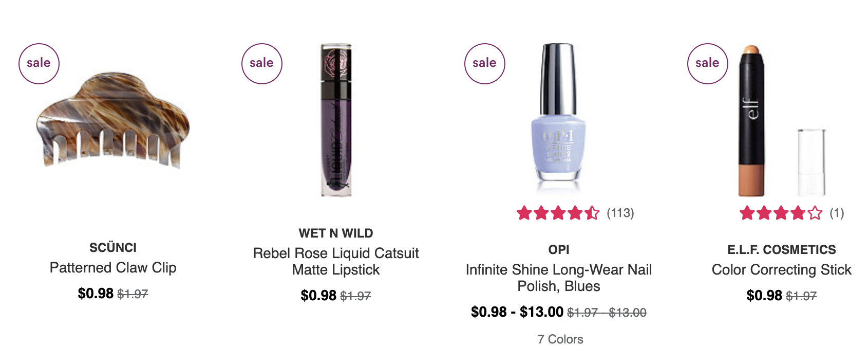Click the OPI star rating
The image size is (868, 364).
pyautogui.click(x=558, y=213)
